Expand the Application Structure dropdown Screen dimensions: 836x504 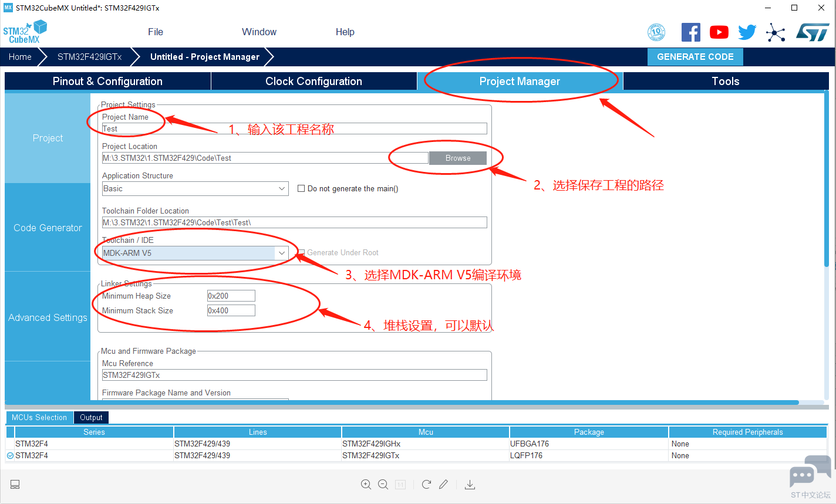click(282, 188)
